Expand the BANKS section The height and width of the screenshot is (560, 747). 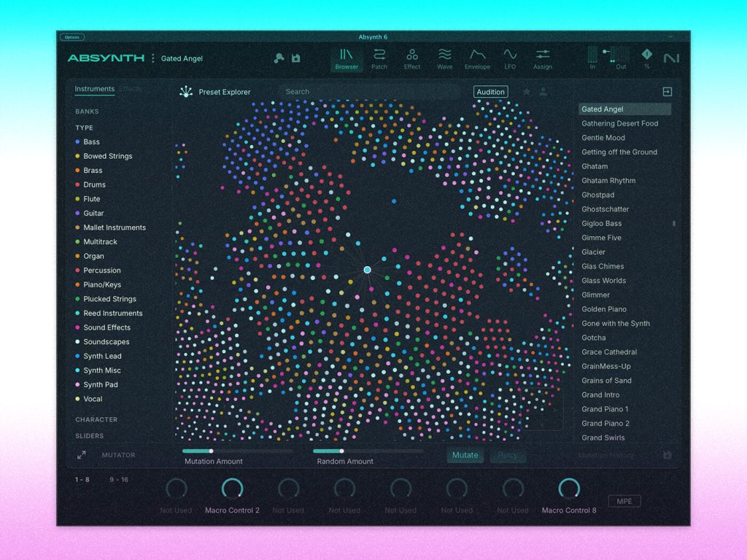coord(87,112)
